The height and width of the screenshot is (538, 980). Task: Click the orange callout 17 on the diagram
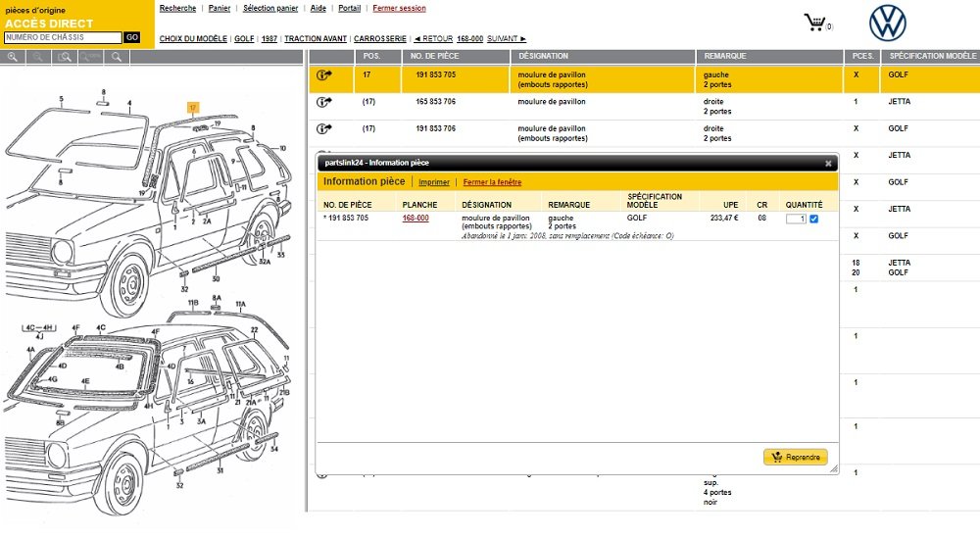pos(193,108)
